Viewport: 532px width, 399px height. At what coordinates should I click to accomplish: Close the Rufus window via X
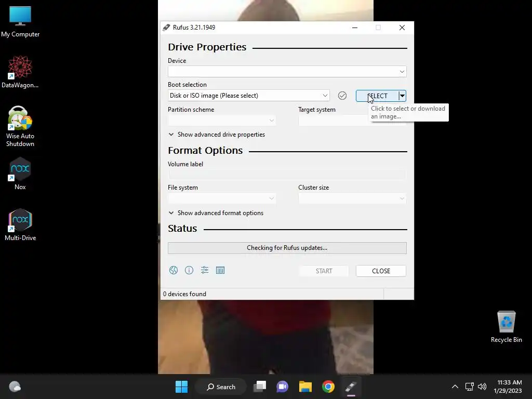(402, 28)
